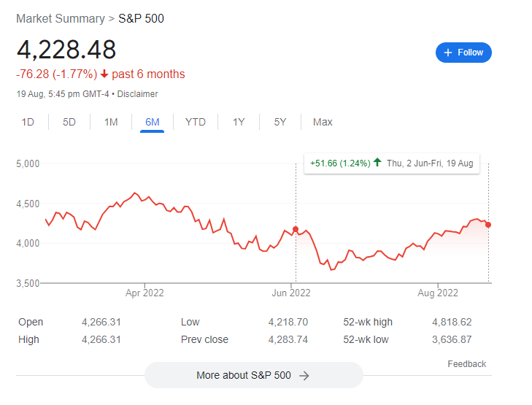Click the red down arrow beside -1.77%

click(x=104, y=74)
